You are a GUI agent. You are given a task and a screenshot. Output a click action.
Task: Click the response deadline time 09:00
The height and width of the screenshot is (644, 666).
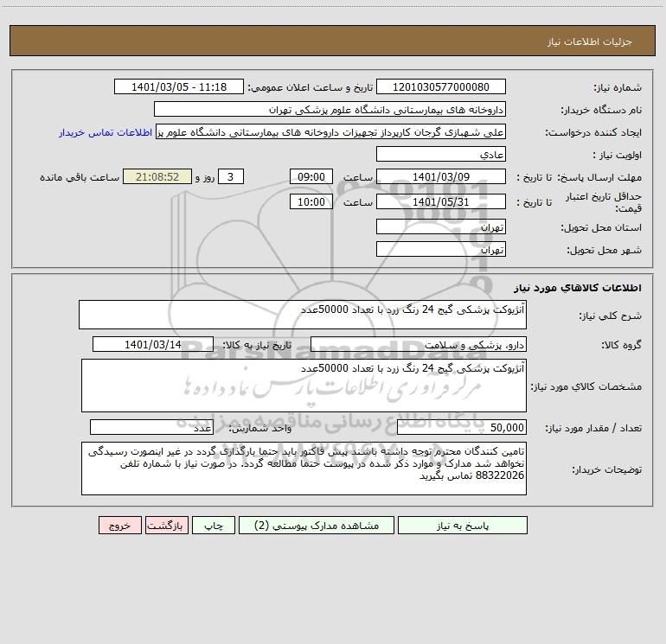point(311,176)
